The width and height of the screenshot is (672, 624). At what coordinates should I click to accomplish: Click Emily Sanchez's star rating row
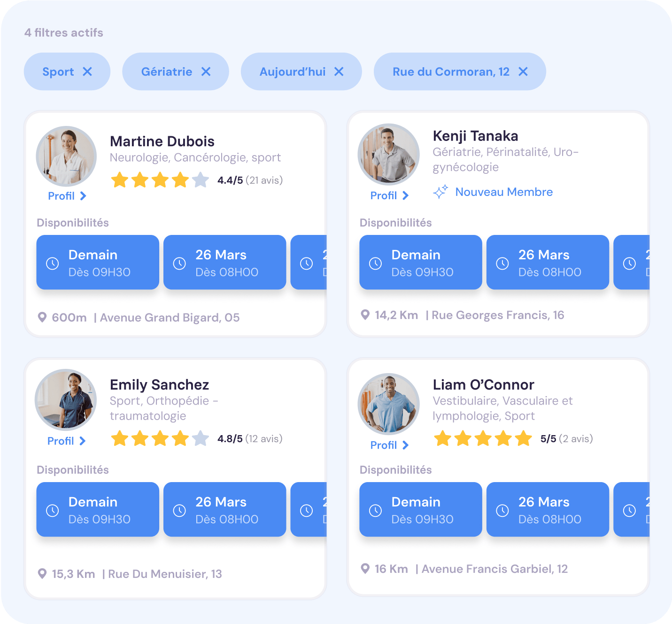pos(197,438)
